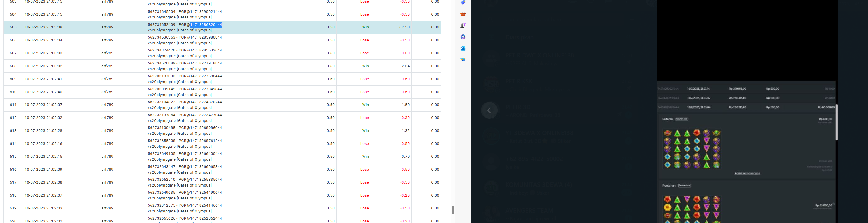This screenshot has width=868, height=223.
Task: Click the Lose status in row 619
Action: point(364,209)
